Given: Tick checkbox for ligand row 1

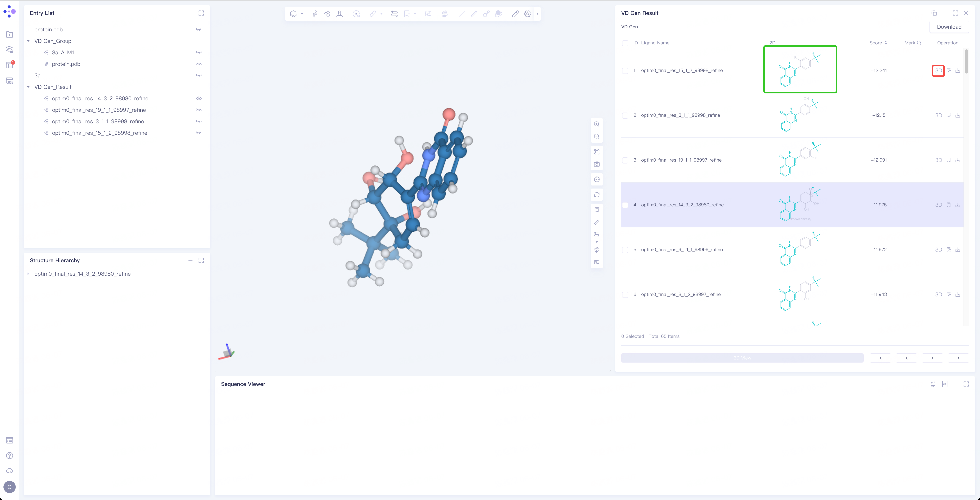Looking at the screenshot, I should (625, 71).
